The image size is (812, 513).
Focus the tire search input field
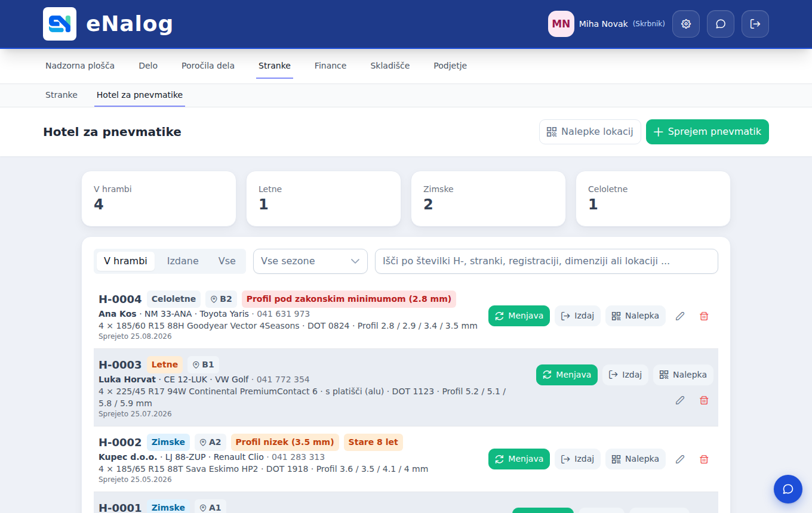[x=546, y=261]
